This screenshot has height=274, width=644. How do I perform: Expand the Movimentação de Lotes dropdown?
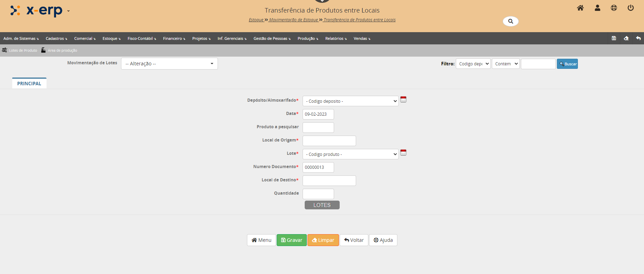[169, 64]
